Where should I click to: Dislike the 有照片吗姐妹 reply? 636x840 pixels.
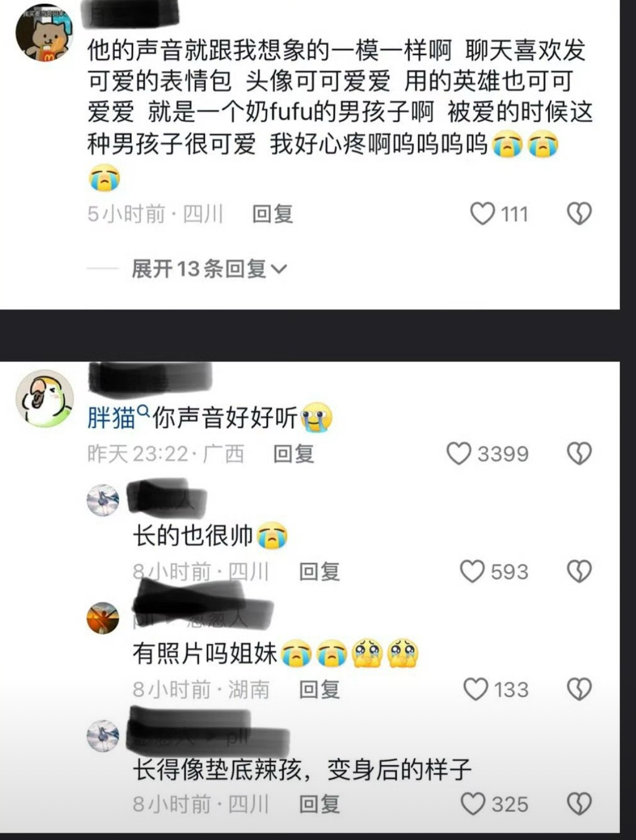pyautogui.click(x=579, y=689)
